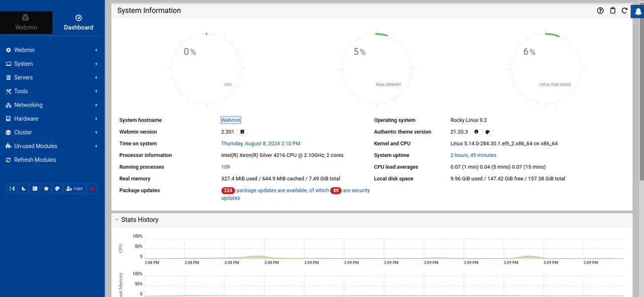Open the notifications bell
Screen dimensions: 644x297
tap(638, 12)
